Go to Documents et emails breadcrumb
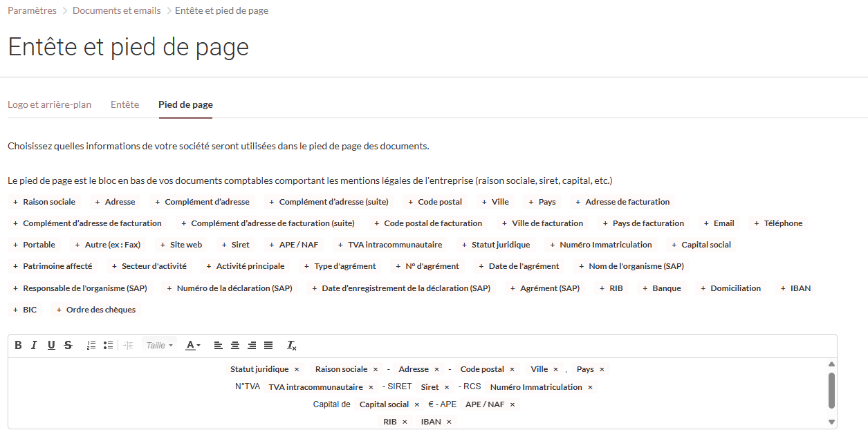Image resolution: width=868 pixels, height=439 pixels. (116, 10)
